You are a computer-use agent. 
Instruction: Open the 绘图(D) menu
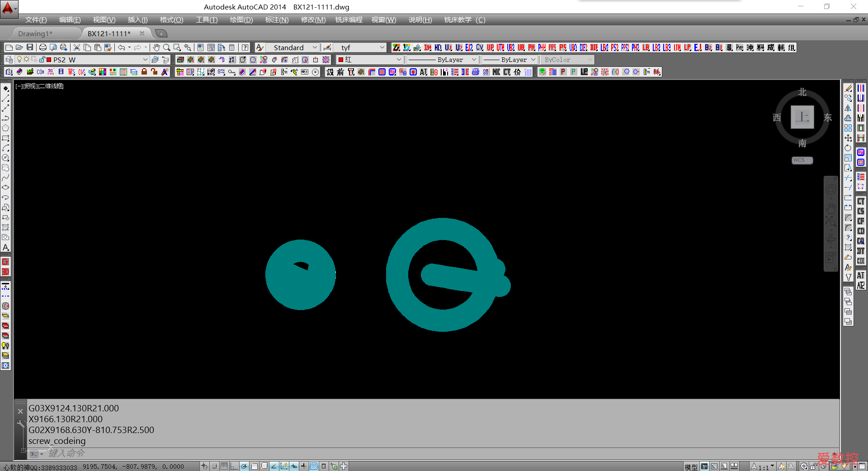tap(241, 20)
